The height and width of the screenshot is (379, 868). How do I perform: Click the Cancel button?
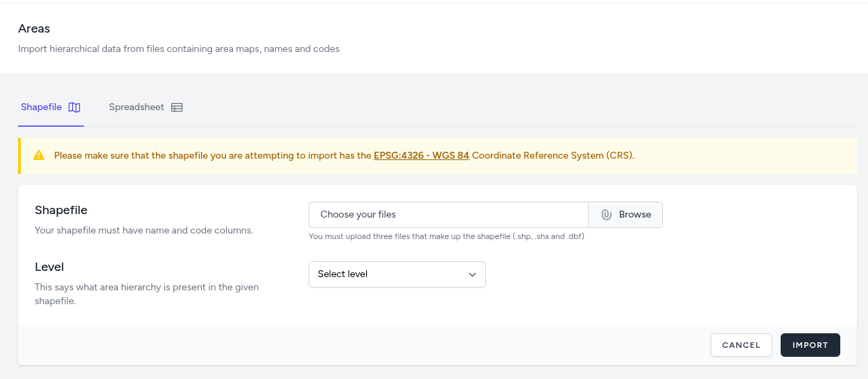click(x=741, y=345)
